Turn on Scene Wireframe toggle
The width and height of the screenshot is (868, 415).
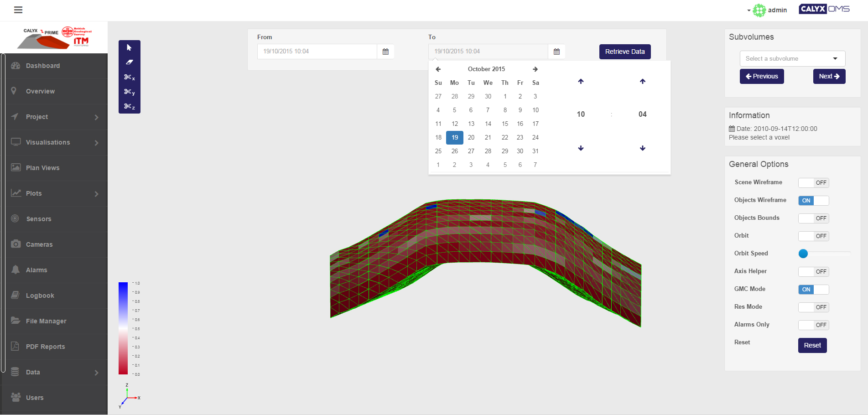pyautogui.click(x=813, y=183)
